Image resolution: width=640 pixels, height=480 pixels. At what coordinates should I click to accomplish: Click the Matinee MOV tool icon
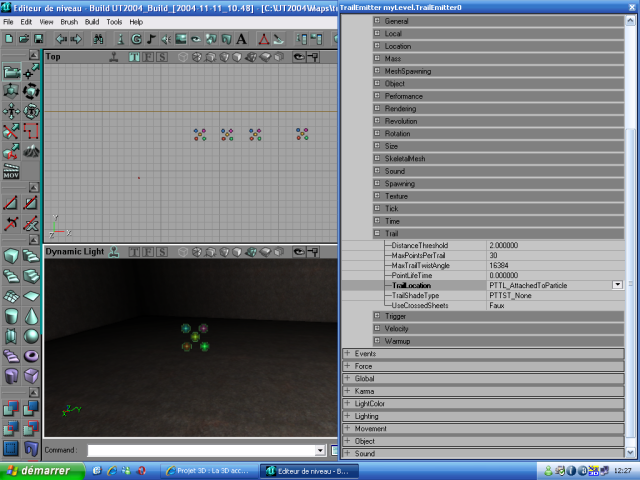pos(11,172)
